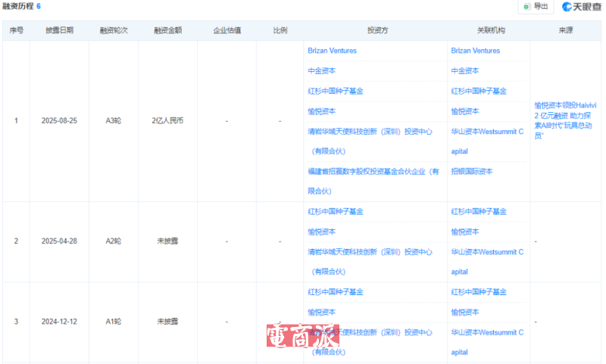This screenshot has width=606, height=364.
Task: Click 清岩华域天使科技创新 investor in the A3轮 row
Action: (370, 131)
